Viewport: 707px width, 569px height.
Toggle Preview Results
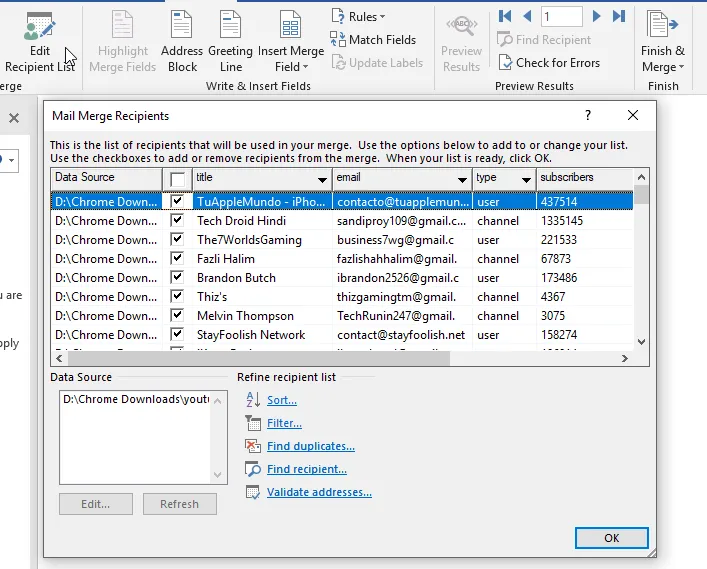tap(461, 43)
